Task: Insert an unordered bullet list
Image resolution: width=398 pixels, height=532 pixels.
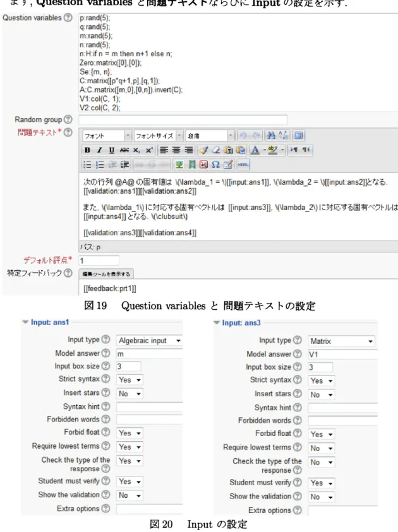Action: coord(87,165)
